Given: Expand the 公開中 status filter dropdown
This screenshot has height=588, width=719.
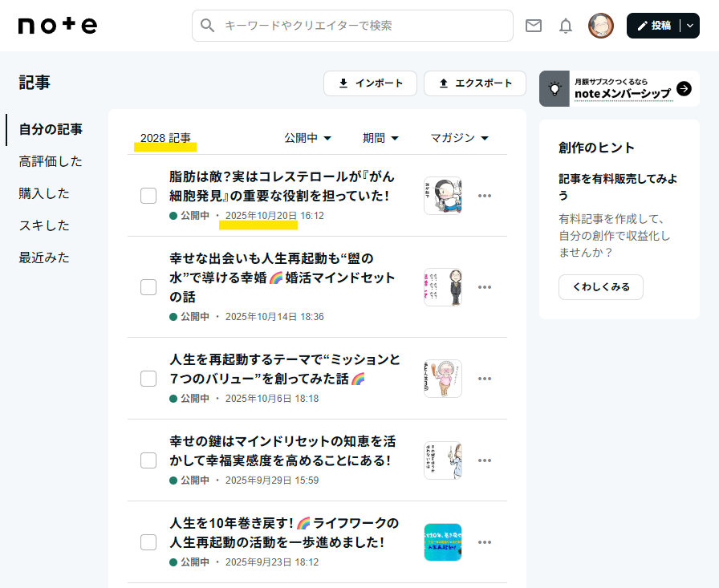Looking at the screenshot, I should tap(308, 138).
